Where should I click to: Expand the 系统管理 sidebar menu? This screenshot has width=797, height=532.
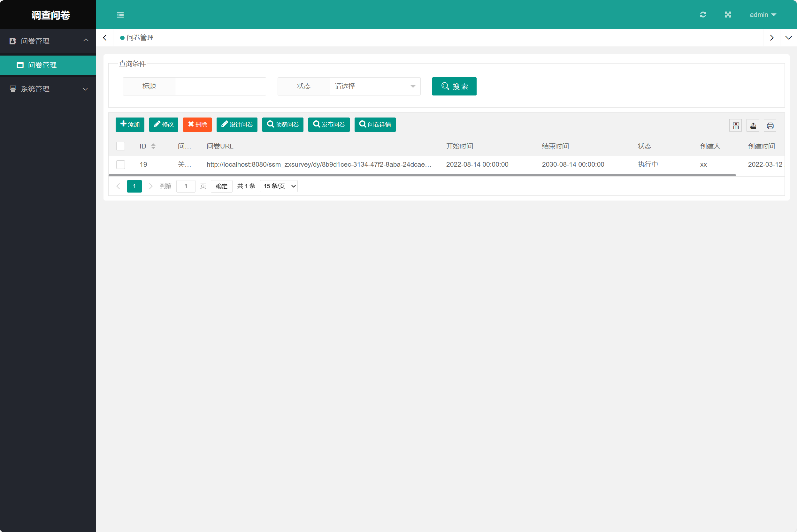[x=48, y=89]
